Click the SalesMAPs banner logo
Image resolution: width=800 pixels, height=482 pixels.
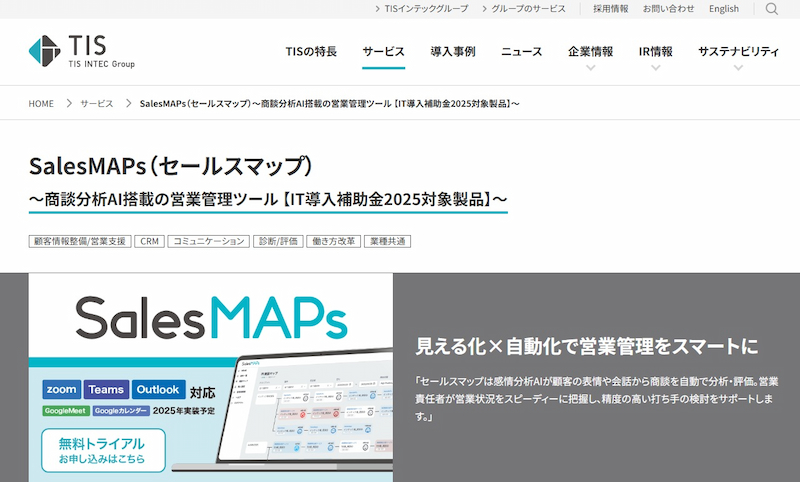(211, 318)
